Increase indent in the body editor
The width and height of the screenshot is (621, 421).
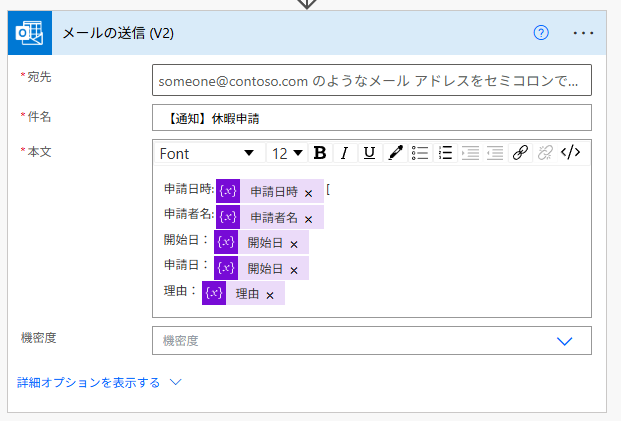[470, 153]
